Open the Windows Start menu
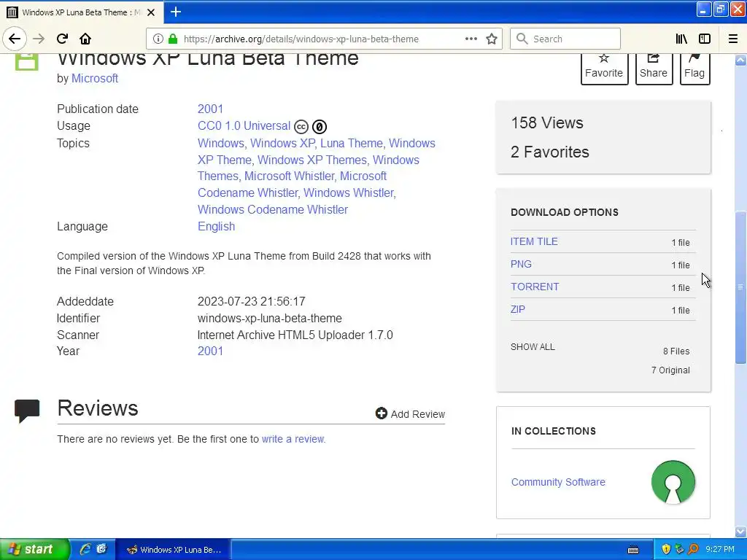 click(34, 550)
